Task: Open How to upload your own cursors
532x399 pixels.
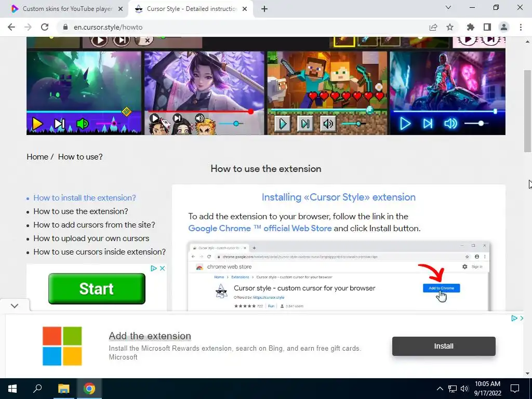Action: (91, 238)
